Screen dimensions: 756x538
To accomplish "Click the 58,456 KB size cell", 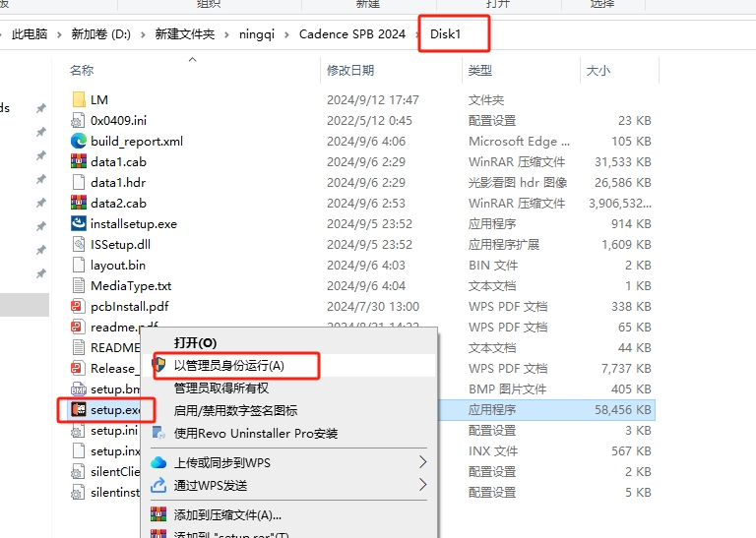I will tap(622, 410).
